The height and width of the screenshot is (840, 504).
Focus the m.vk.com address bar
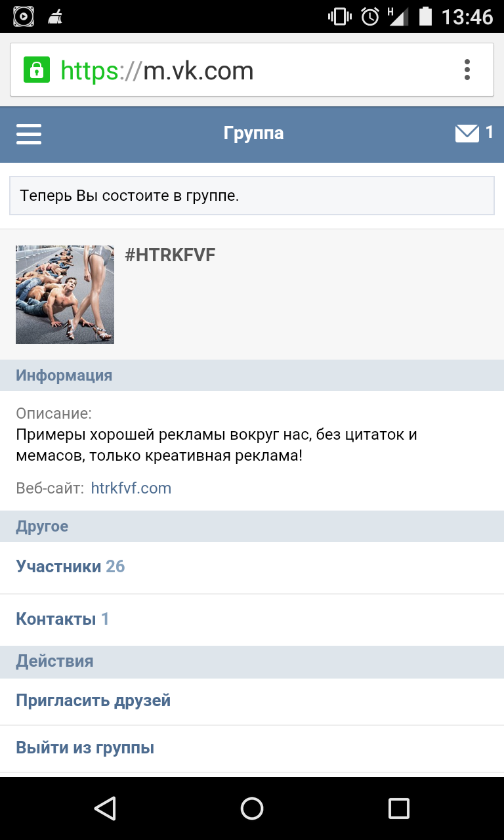[x=252, y=70]
